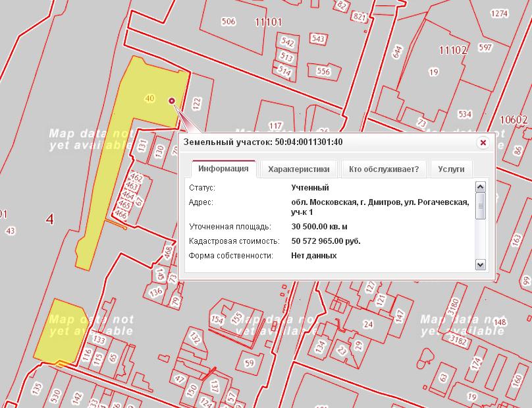
Task: Click the cadastral value 50 572 965.00 руб.
Action: [x=325, y=241]
